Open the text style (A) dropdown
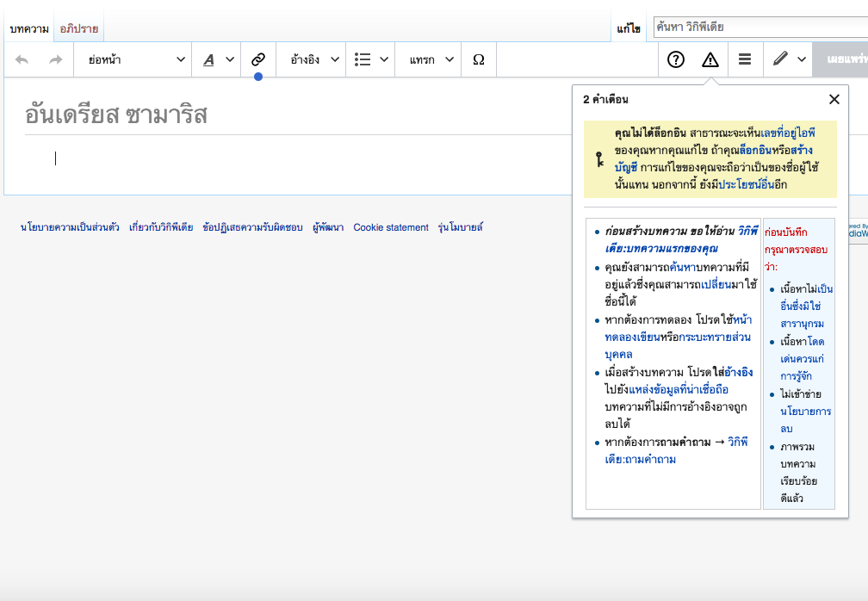Image resolution: width=868 pixels, height=601 pixels. click(216, 59)
